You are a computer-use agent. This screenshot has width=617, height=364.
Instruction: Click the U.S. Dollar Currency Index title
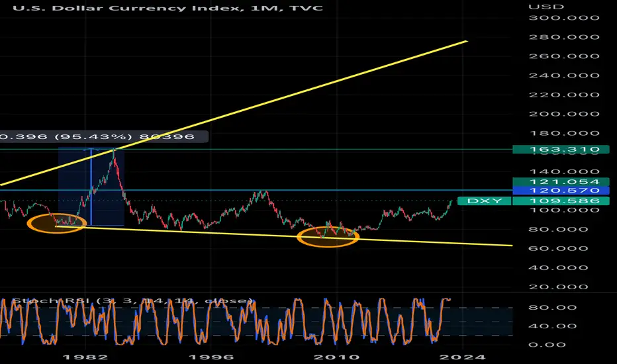(x=167, y=8)
